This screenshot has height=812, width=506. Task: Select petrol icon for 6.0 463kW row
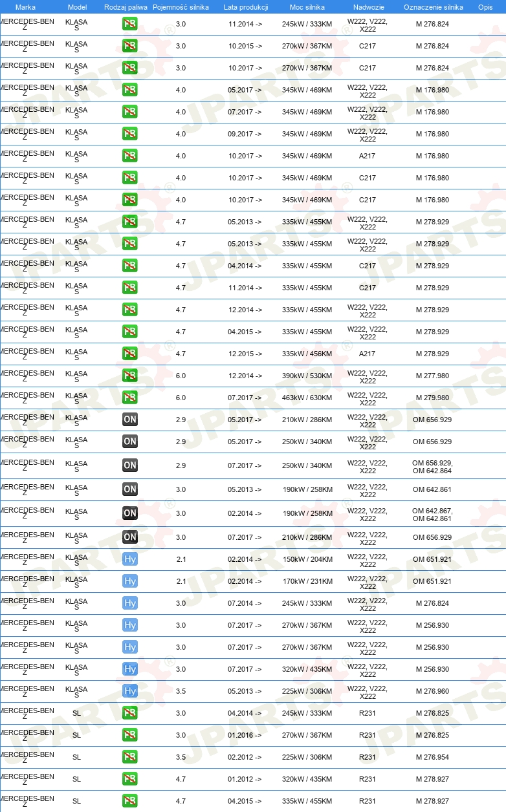130,398
